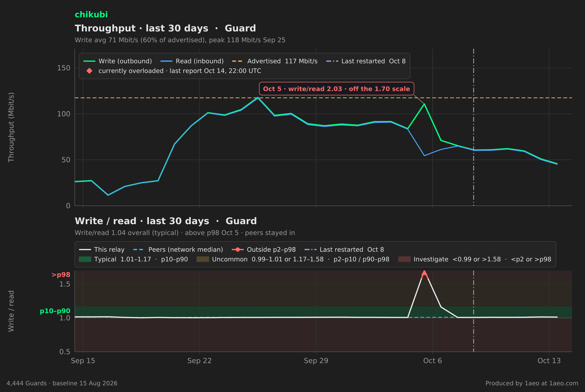Click the 'currently overloaded' last report text
The image size is (585, 392).
click(180, 71)
